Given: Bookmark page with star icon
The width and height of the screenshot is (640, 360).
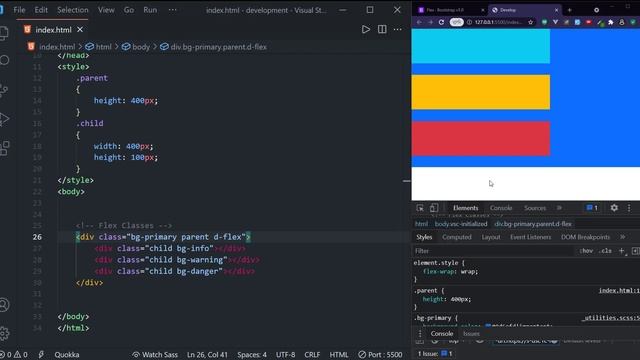Looking at the screenshot, I should (x=531, y=22).
